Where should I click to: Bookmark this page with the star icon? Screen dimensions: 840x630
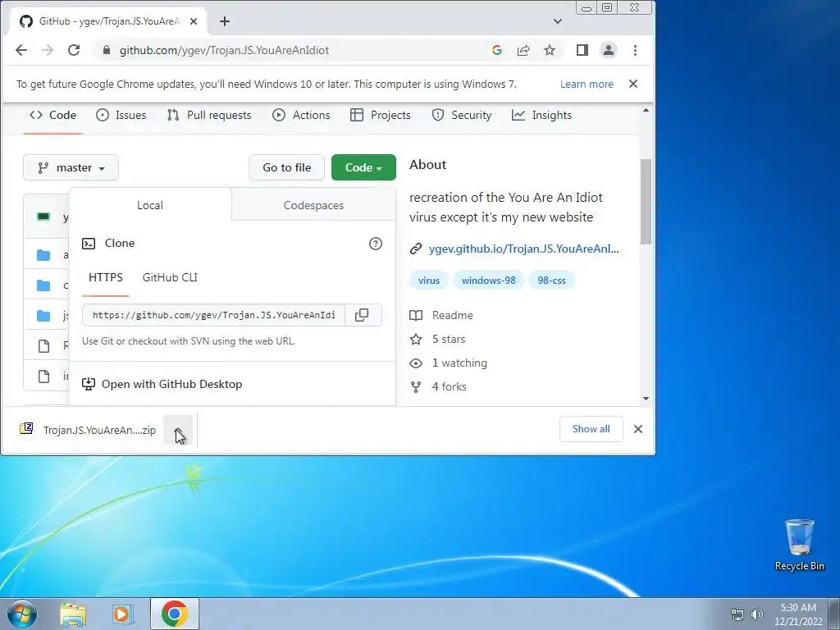(x=550, y=50)
